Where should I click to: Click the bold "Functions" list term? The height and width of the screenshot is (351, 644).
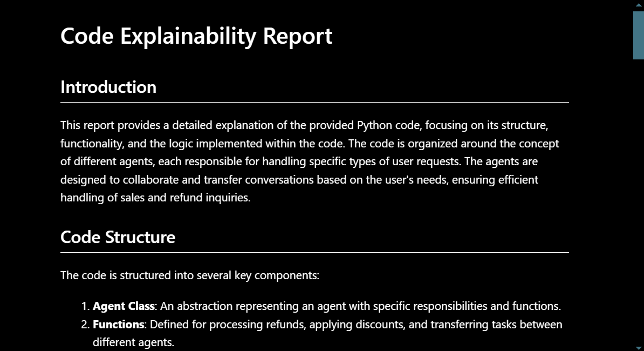tap(119, 325)
